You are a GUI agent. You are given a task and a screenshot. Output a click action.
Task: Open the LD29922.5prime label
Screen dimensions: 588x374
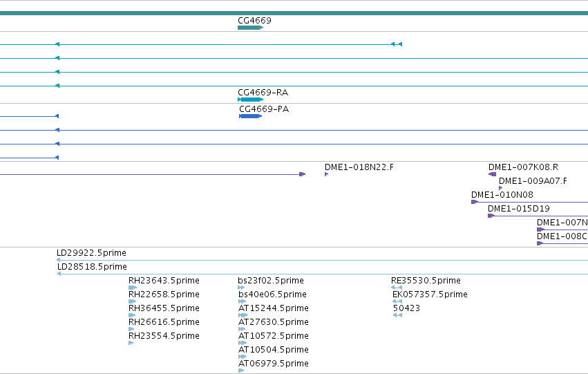point(91,253)
